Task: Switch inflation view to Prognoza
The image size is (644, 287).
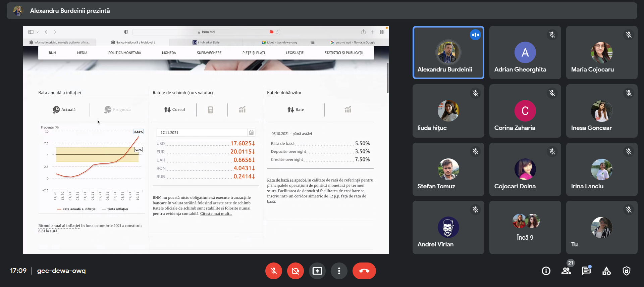Action: (117, 110)
